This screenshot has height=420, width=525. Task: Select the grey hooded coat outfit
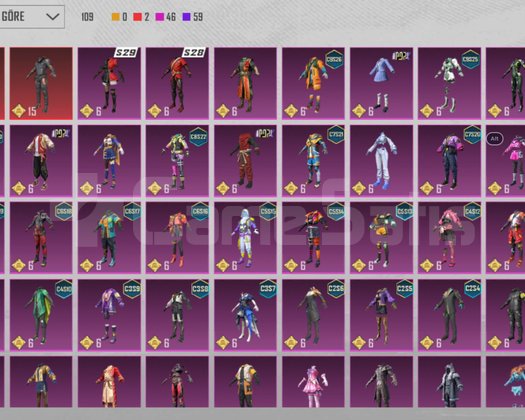tap(449, 382)
